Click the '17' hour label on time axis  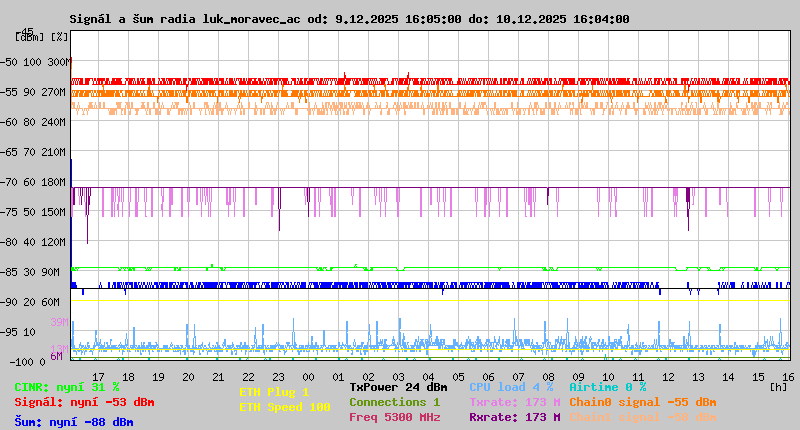[98, 377]
